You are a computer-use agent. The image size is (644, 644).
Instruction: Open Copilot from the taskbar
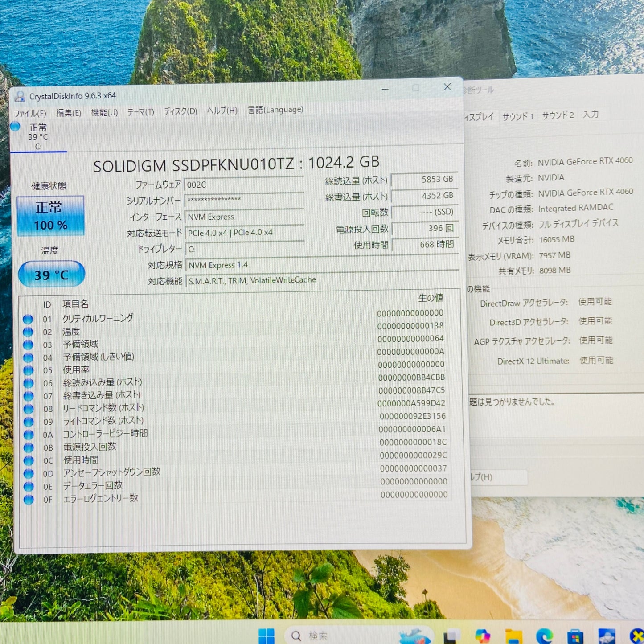point(483,635)
